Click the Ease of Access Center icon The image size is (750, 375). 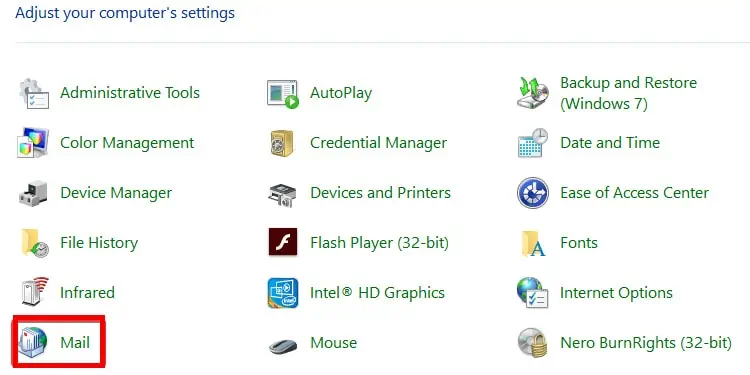[533, 193]
